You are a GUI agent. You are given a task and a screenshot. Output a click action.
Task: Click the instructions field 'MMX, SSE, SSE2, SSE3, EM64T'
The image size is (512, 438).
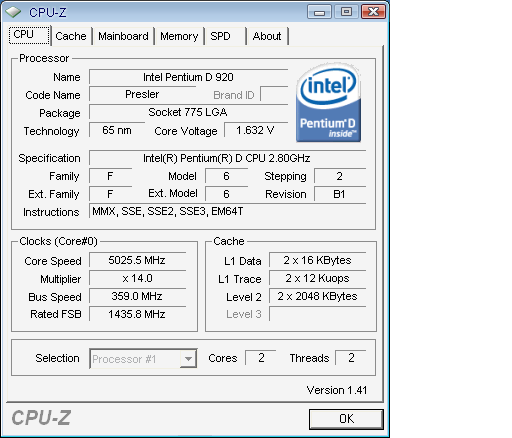[227, 211]
